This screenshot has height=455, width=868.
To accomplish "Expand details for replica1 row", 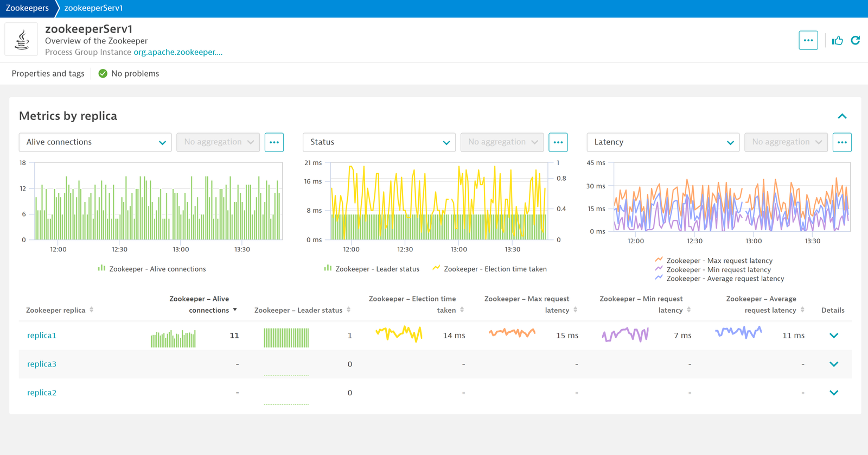I will (834, 336).
